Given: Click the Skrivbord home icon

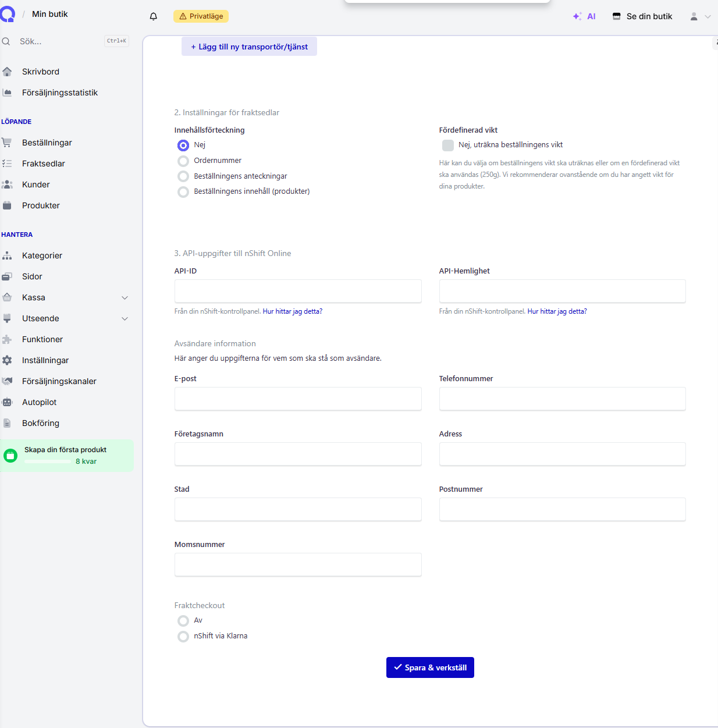Looking at the screenshot, I should tap(7, 72).
